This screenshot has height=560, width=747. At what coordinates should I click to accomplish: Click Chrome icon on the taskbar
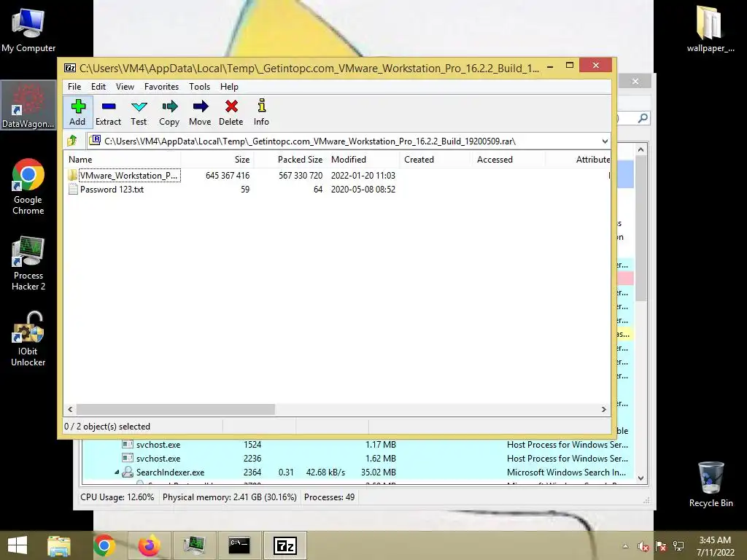[104, 545]
